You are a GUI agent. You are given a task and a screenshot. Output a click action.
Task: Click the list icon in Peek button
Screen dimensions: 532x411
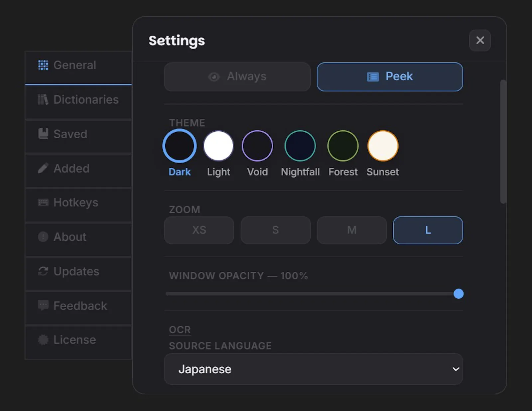[373, 77]
